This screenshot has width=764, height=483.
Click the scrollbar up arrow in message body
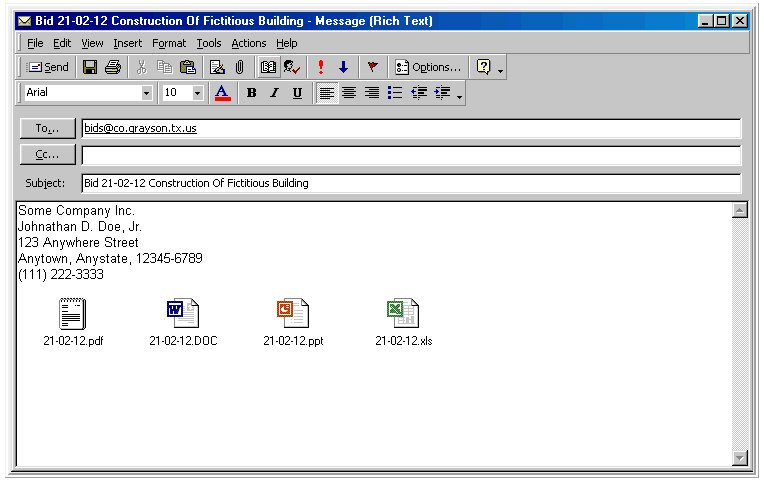point(740,210)
